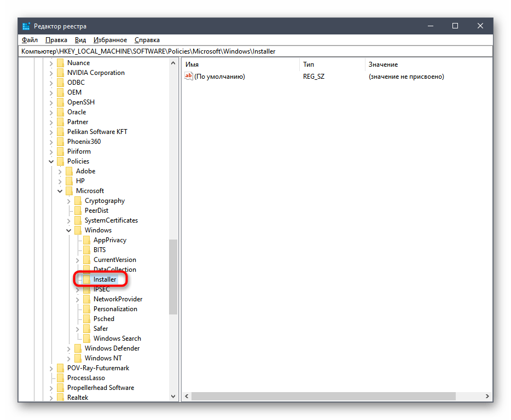Click the PeerDist folder icon

(78, 211)
